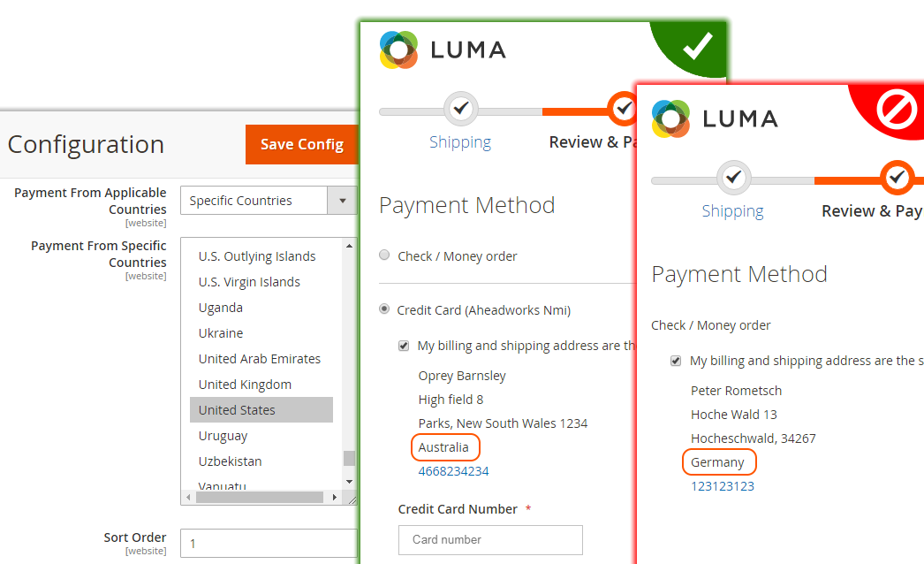
Task: Click the Luma logo in red panel
Action: tap(716, 119)
